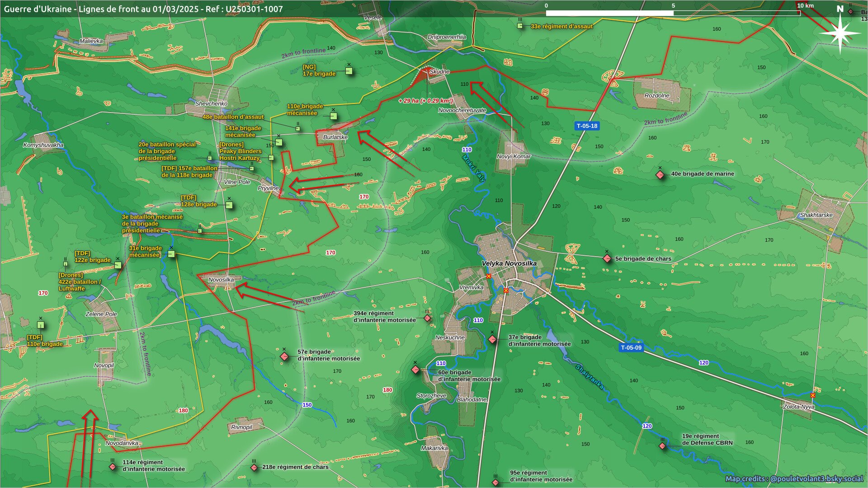Image resolution: width=868 pixels, height=488 pixels.
Task: Select the 40e brigade de marine diamond marker
Action: pos(660,174)
